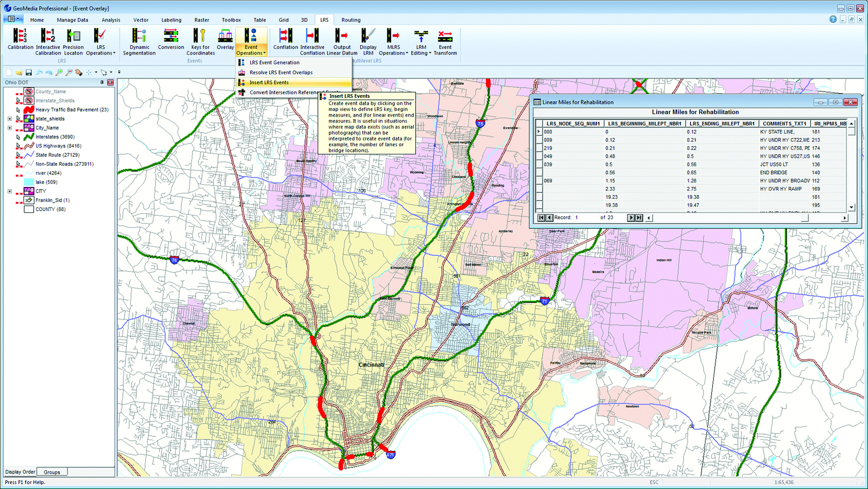Expand the LRM Editing dropdown

pos(421,41)
